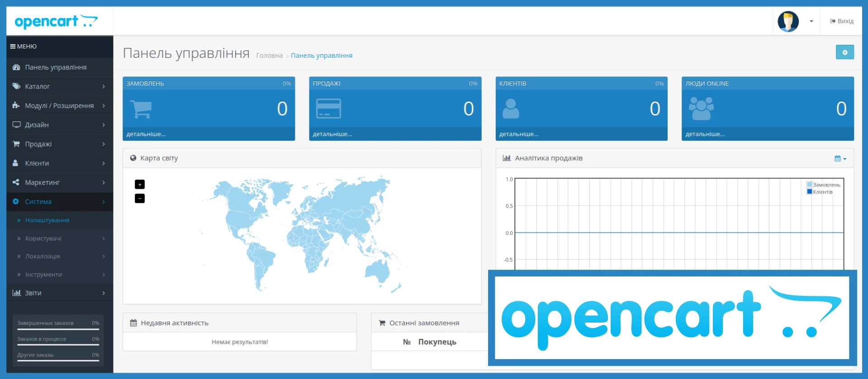Screen dimensions: 868x379
Task: Click chevron arrow next to Звіти
Action: point(104,293)
